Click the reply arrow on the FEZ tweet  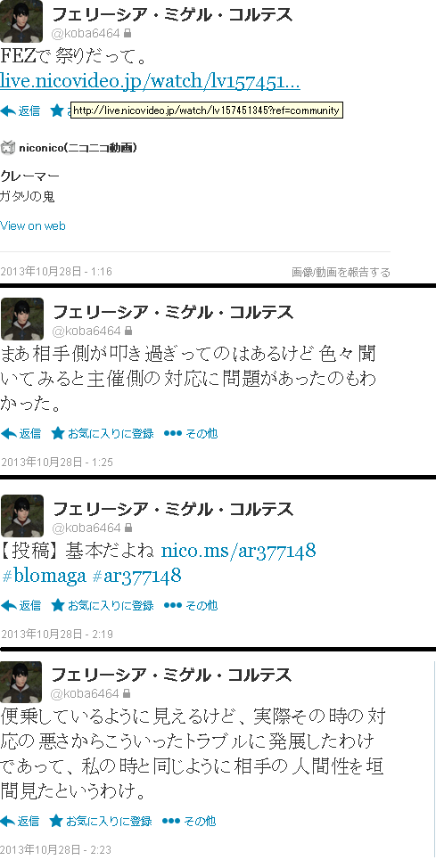coord(20,111)
